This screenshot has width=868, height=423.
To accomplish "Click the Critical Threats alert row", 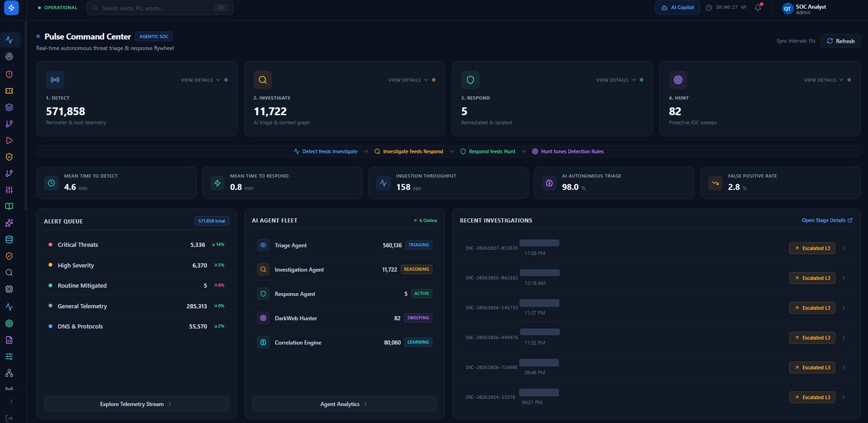I will pos(137,245).
